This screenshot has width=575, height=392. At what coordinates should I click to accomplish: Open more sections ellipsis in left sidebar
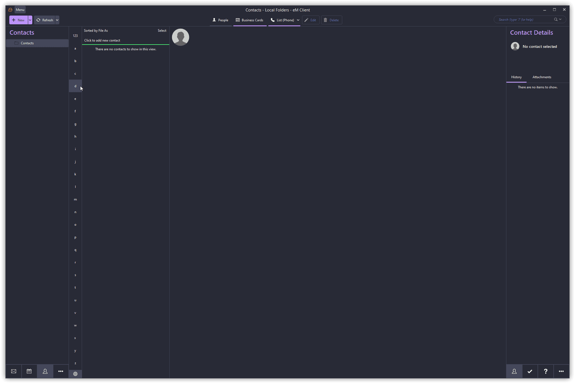point(61,371)
